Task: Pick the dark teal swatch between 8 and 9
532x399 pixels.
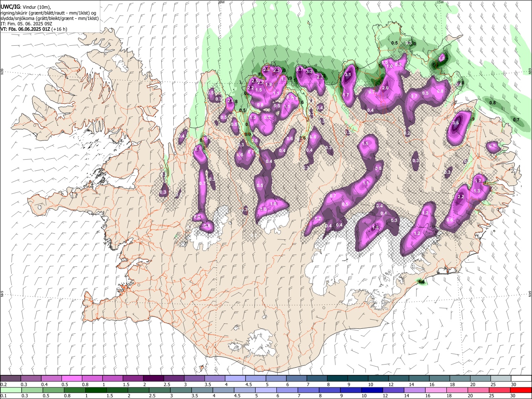Action: click(x=337, y=378)
